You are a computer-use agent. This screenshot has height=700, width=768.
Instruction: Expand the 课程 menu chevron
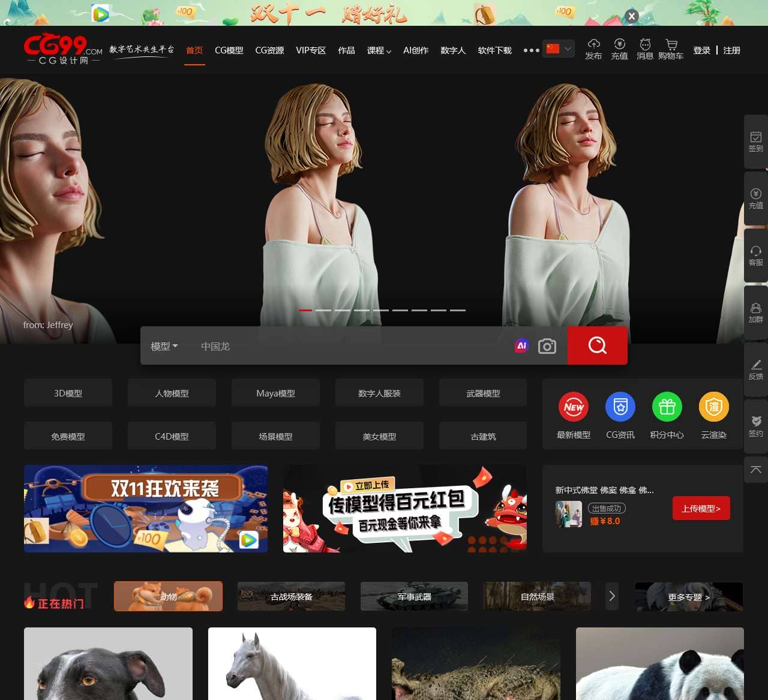[x=389, y=51]
